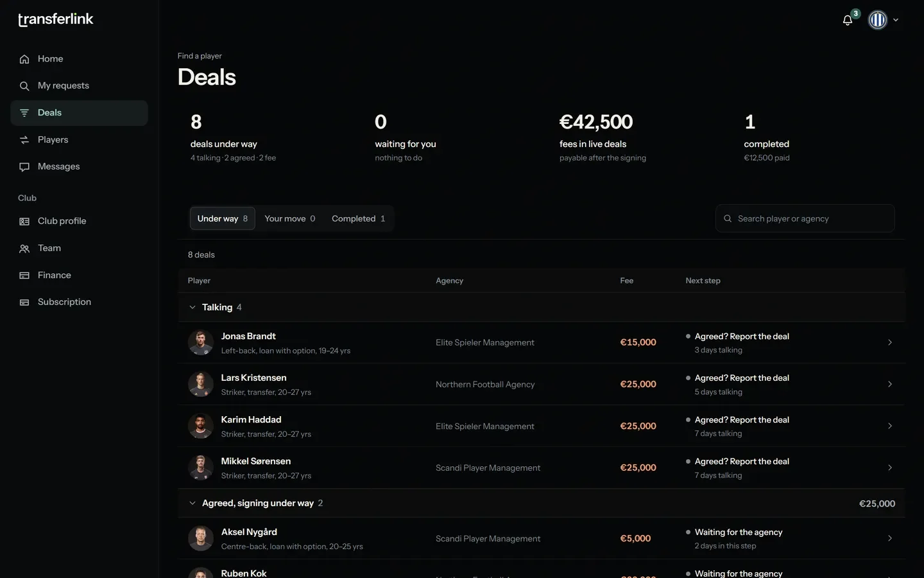
Task: Click the Messages speech bubble icon
Action: [24, 167]
